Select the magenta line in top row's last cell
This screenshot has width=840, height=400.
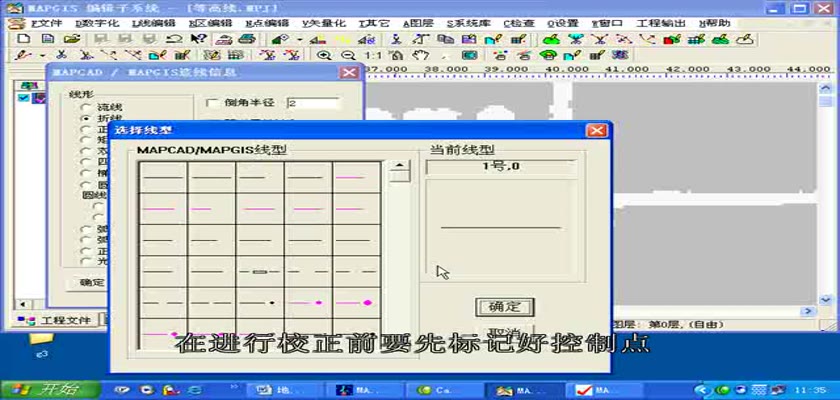click(356, 177)
